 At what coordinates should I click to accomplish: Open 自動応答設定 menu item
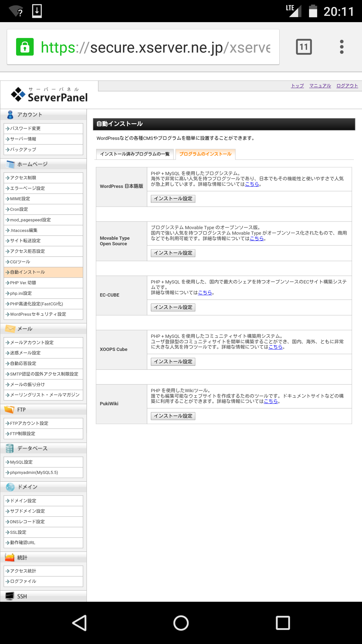43,364
